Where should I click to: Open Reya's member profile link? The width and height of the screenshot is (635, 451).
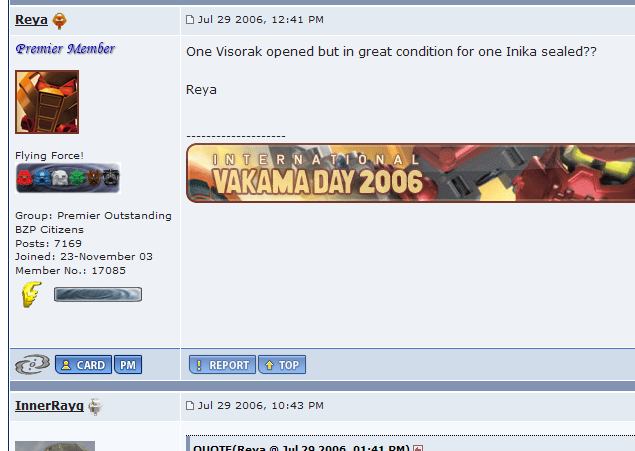point(31,20)
